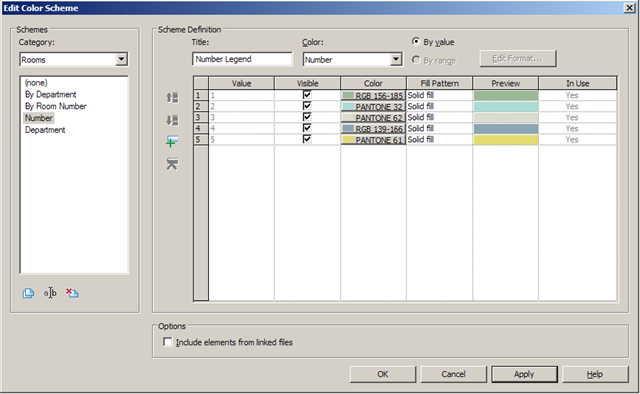
Task: Select row header 4 in the table
Action: click(x=201, y=128)
